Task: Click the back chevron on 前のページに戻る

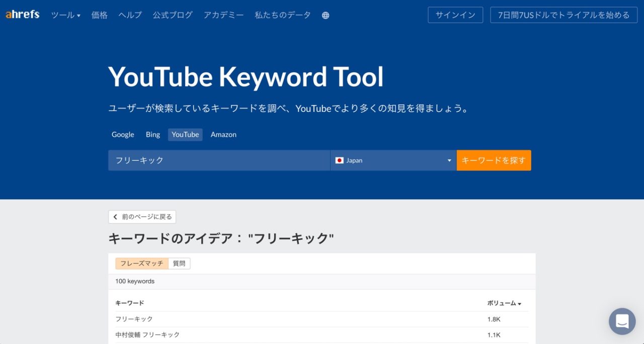Action: tap(116, 217)
